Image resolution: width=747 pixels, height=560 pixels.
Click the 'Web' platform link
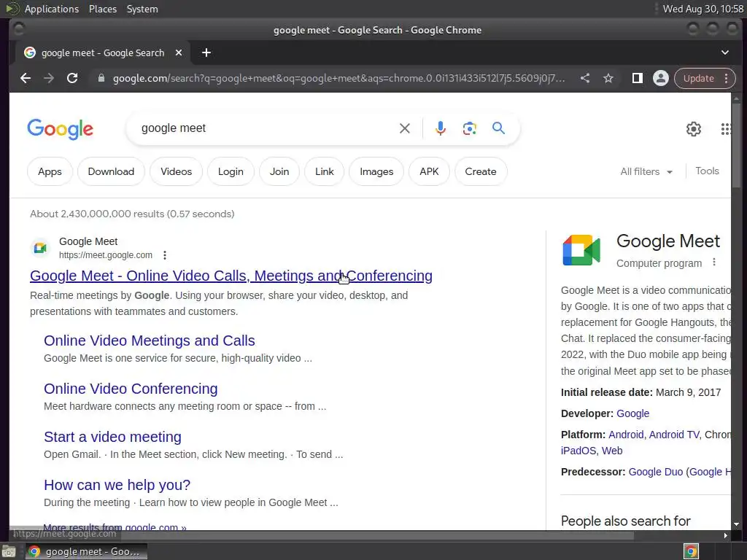tap(612, 451)
